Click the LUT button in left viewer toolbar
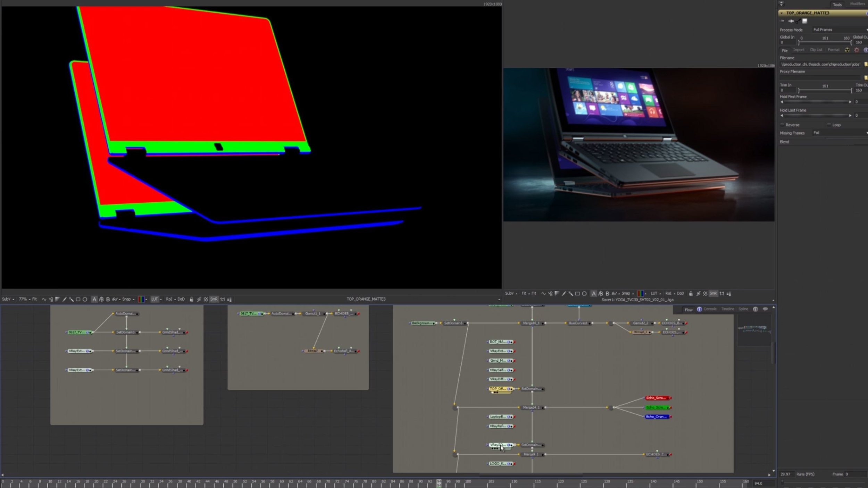Viewport: 868px width, 488px height. 155,299
